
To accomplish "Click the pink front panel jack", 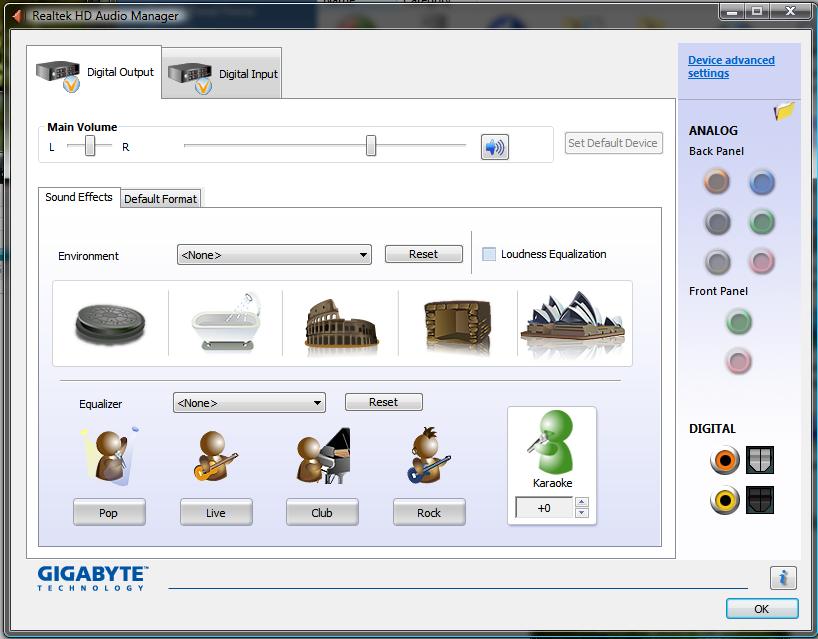I will pos(739,361).
